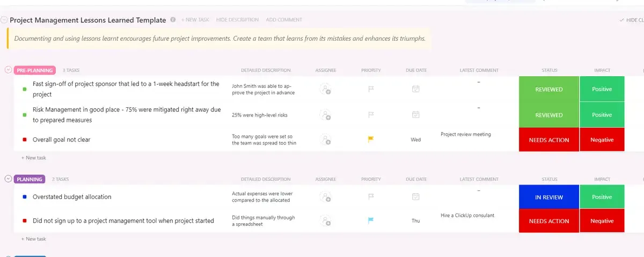Click yellow priority flag on Overall goal row
Screen dimensions: 644x257
click(x=371, y=139)
